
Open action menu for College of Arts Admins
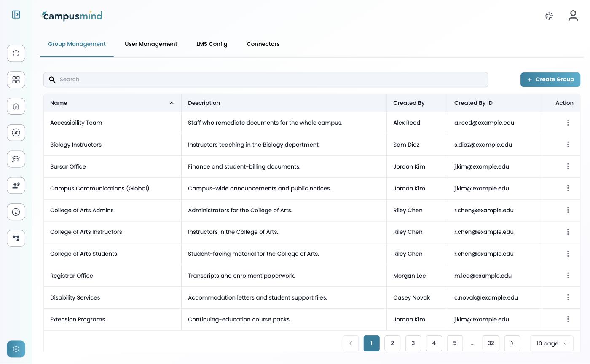[568, 210]
